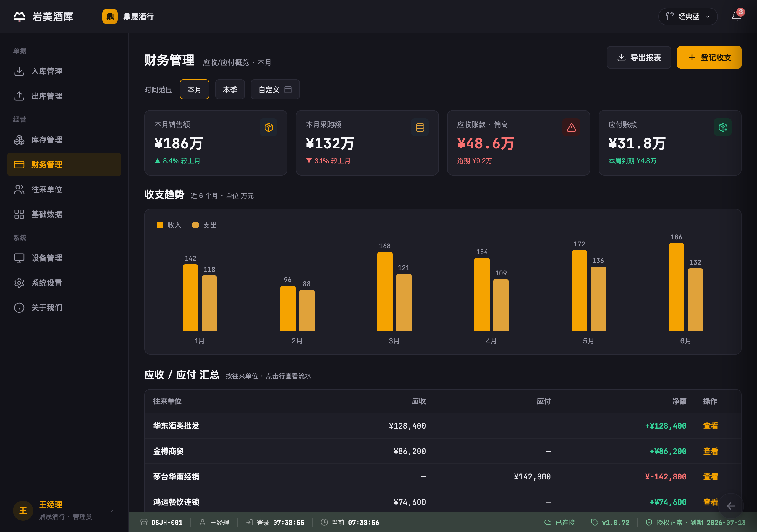
Task: Open 系统设置 in the sidebar
Action: (64, 283)
